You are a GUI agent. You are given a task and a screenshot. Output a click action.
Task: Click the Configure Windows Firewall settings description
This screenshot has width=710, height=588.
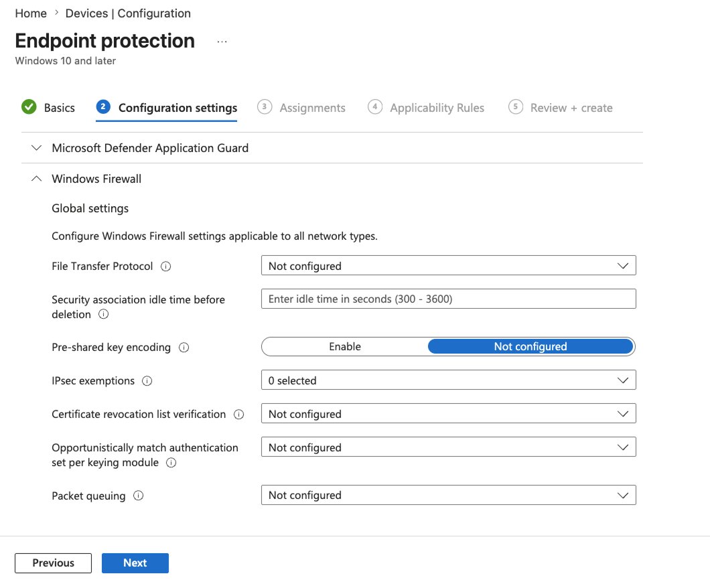(214, 236)
